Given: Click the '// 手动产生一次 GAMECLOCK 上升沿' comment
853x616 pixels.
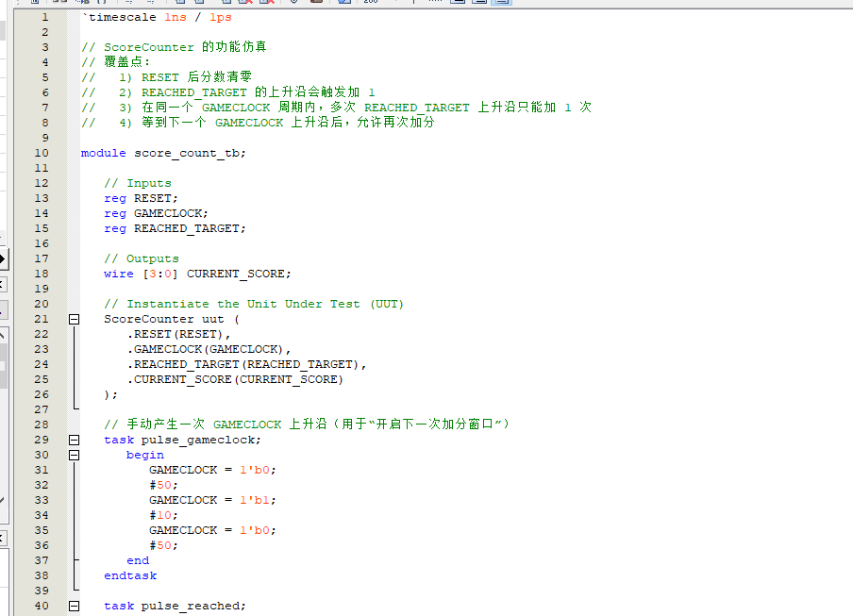Looking at the screenshot, I should coord(307,425).
